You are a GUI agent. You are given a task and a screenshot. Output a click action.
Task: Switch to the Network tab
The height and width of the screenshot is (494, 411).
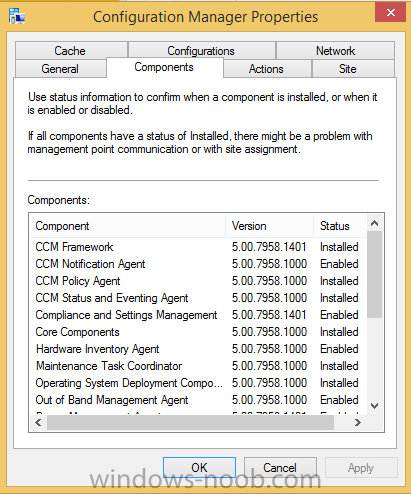[335, 51]
